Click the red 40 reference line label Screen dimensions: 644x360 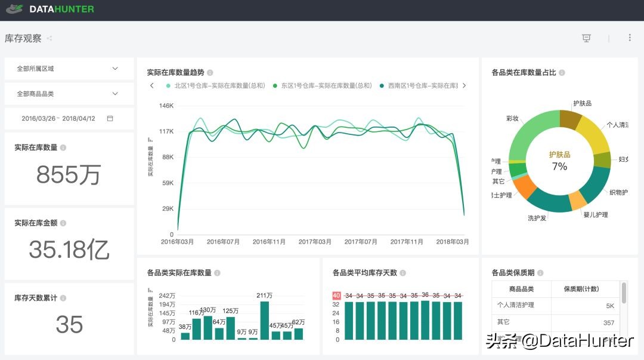coord(336,296)
